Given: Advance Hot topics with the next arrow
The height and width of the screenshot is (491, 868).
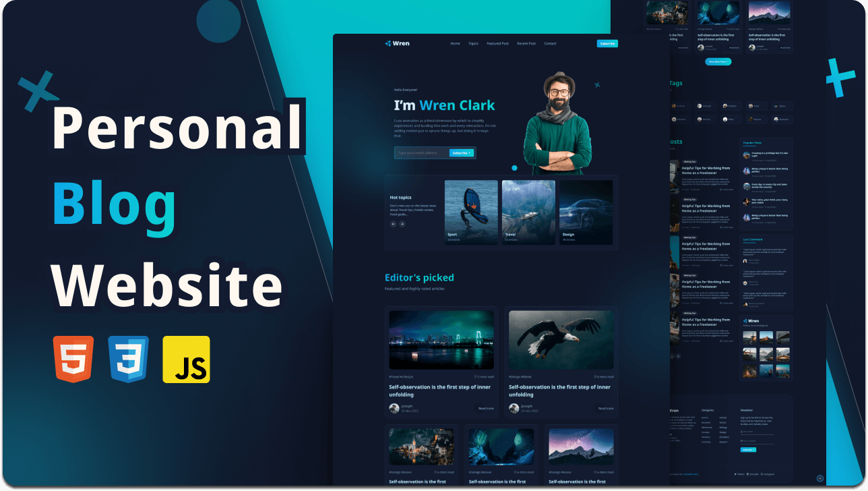Looking at the screenshot, I should 402,224.
